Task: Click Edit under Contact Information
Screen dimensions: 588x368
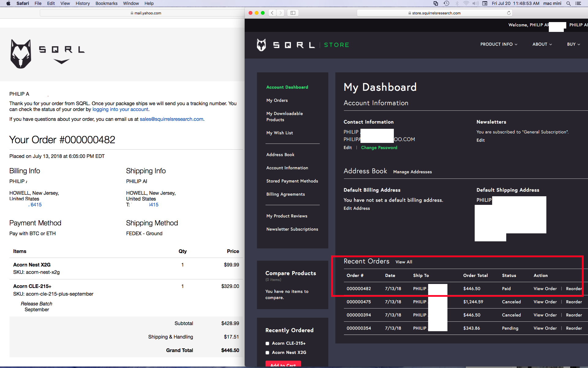Action: (348, 148)
